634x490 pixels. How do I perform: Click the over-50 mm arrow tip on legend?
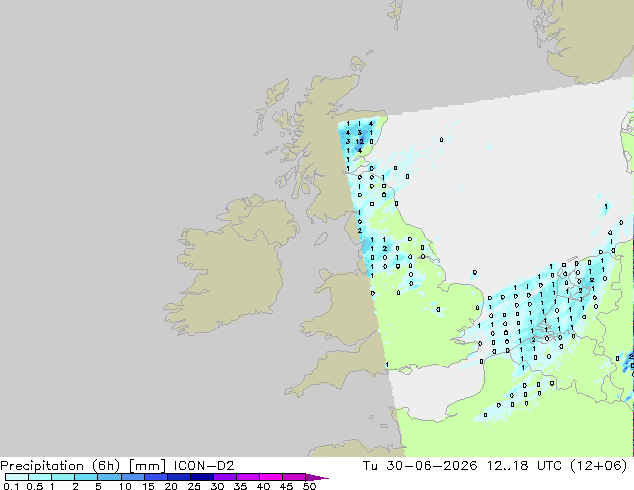317,477
